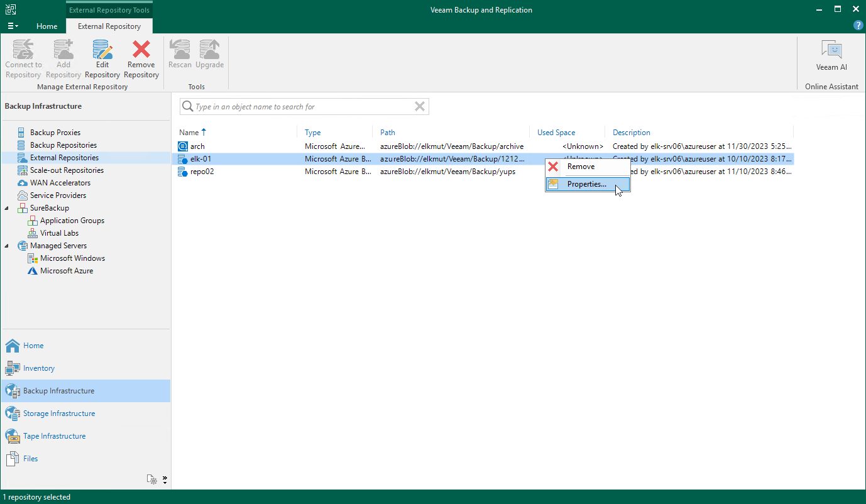Click the Backup Proxies tree icon
Viewport: 866px width, 504px height.
[x=22, y=133]
